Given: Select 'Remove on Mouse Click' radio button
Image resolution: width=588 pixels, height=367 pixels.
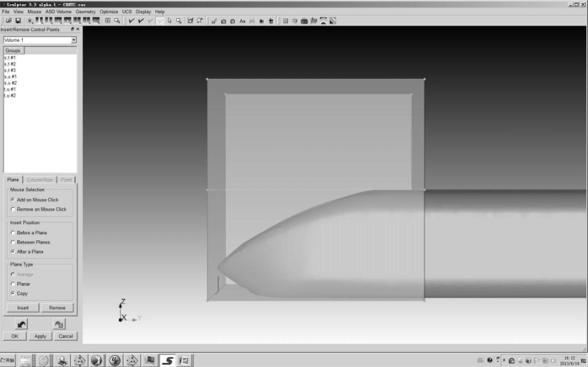Looking at the screenshot, I should tap(13, 209).
